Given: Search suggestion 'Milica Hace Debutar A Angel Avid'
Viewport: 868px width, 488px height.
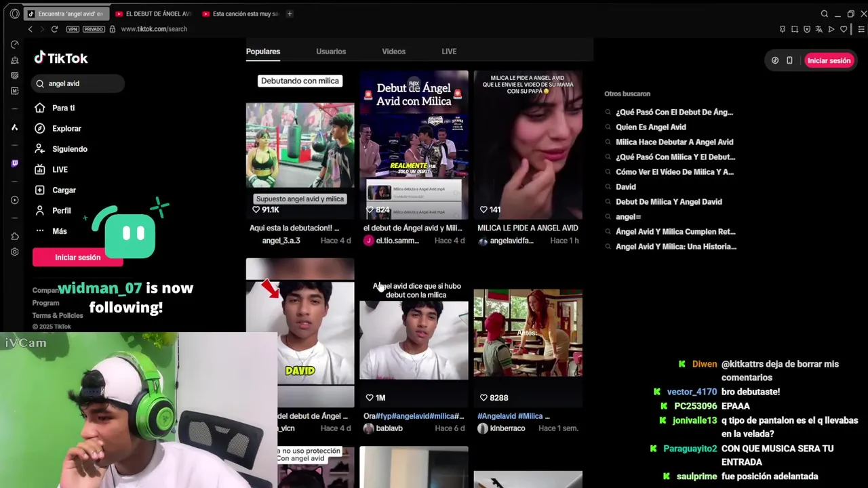Looking at the screenshot, I should click(x=675, y=142).
